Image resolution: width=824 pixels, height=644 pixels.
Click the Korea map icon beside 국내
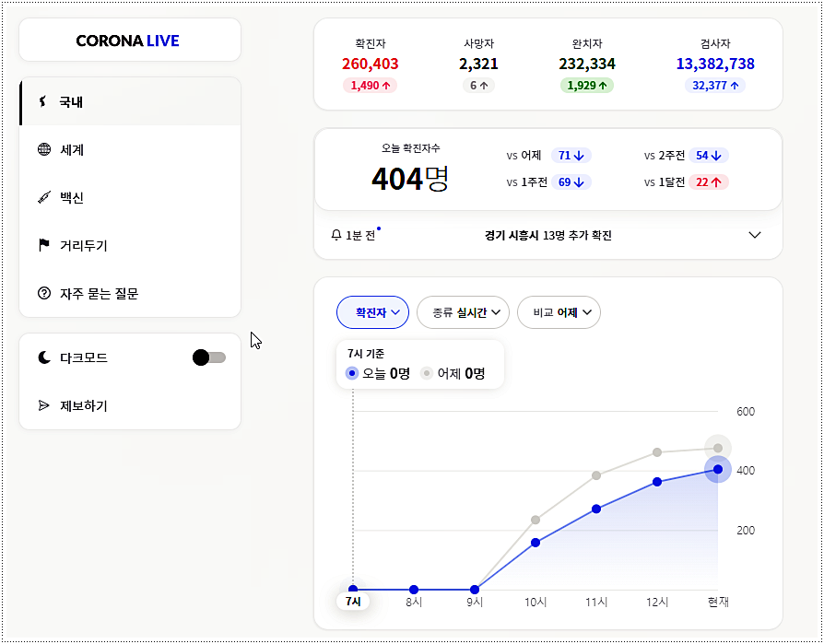tap(43, 101)
